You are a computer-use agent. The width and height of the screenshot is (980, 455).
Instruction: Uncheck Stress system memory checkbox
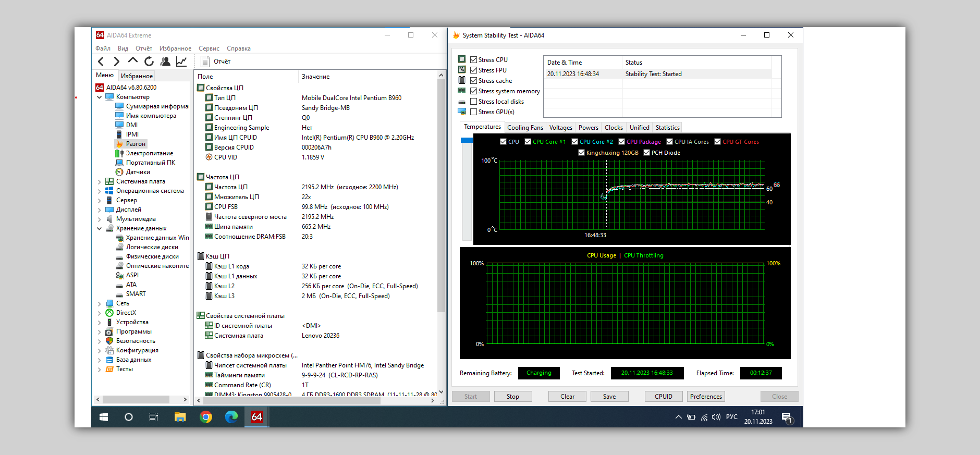pos(473,91)
